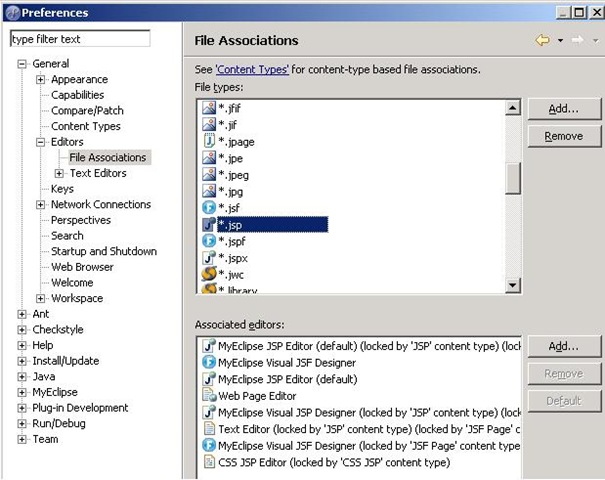
Task: Click the yellow Back arrow icon
Action: point(542,40)
